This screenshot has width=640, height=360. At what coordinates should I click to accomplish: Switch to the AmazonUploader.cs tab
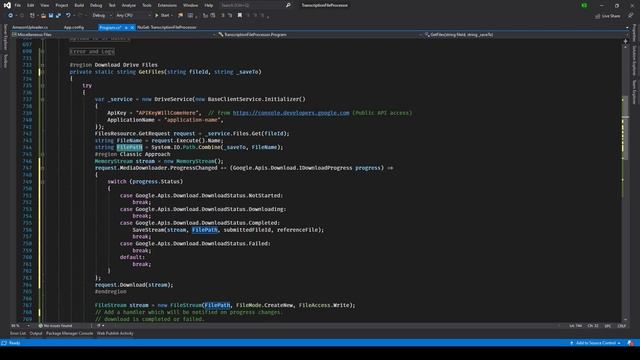pyautogui.click(x=30, y=27)
